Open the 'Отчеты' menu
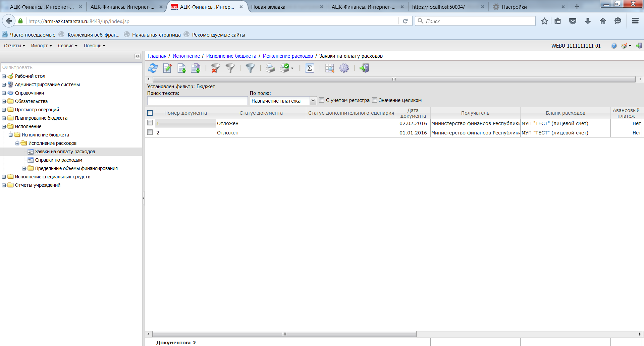 [14, 46]
